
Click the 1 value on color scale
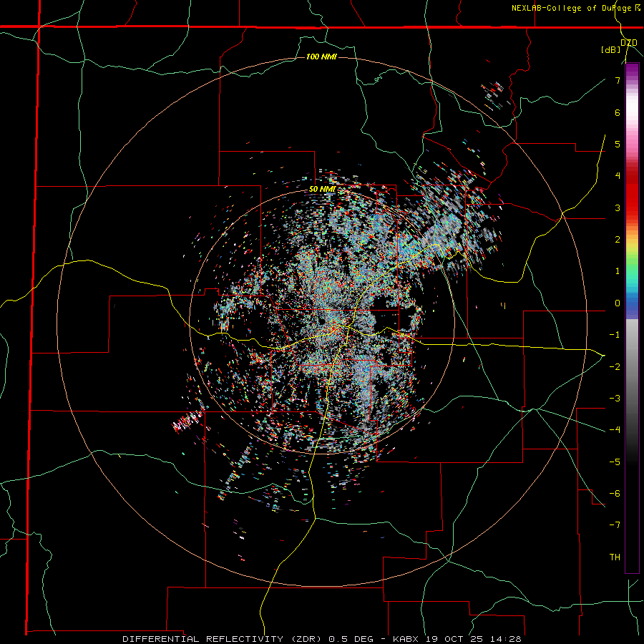click(618, 271)
